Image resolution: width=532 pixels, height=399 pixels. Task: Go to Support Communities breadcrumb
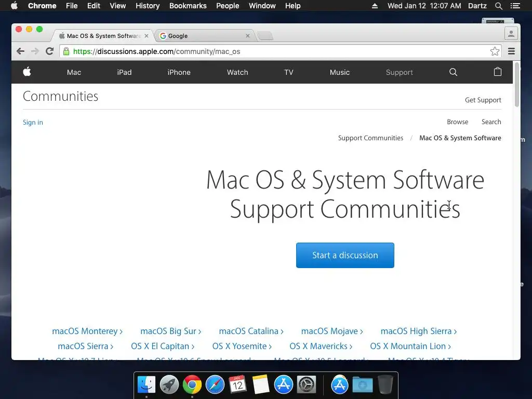click(x=370, y=138)
